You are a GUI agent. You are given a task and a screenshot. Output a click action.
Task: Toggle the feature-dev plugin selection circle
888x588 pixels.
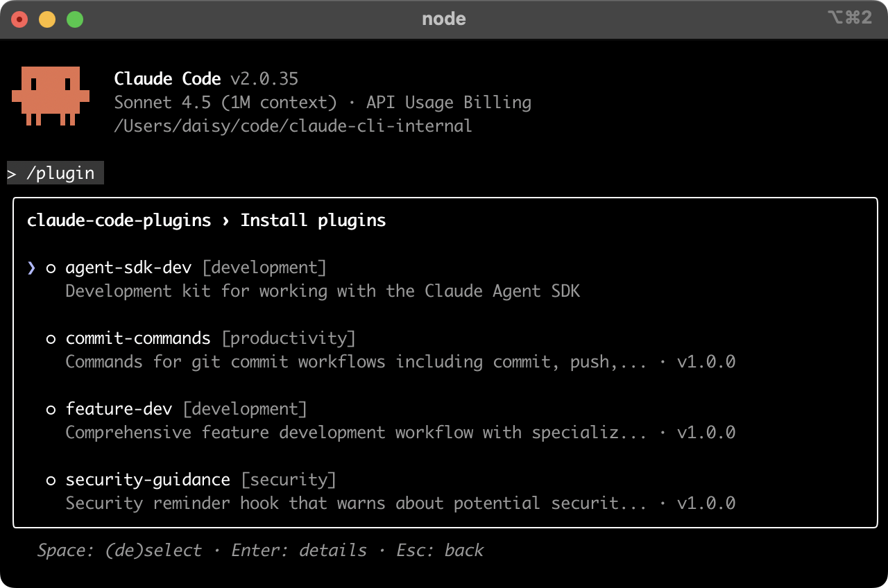[x=51, y=410]
